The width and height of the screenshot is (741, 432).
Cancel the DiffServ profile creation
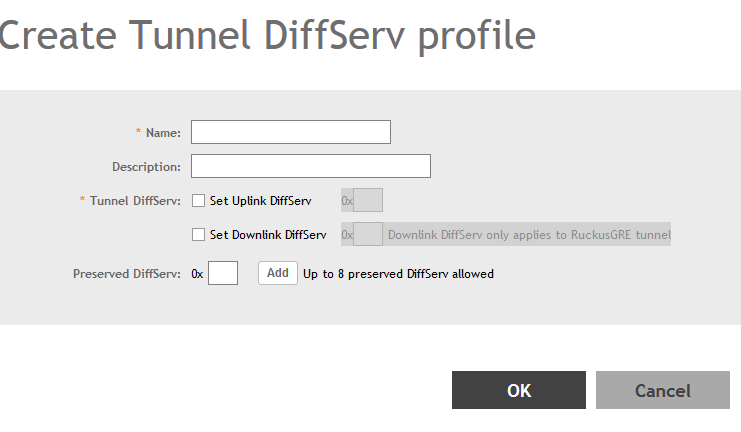[x=662, y=391]
